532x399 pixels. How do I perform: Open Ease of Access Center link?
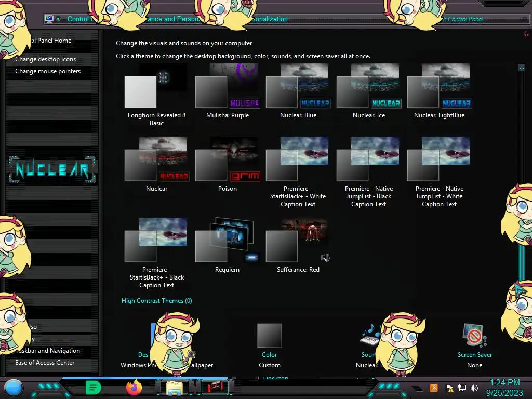pyautogui.click(x=45, y=362)
